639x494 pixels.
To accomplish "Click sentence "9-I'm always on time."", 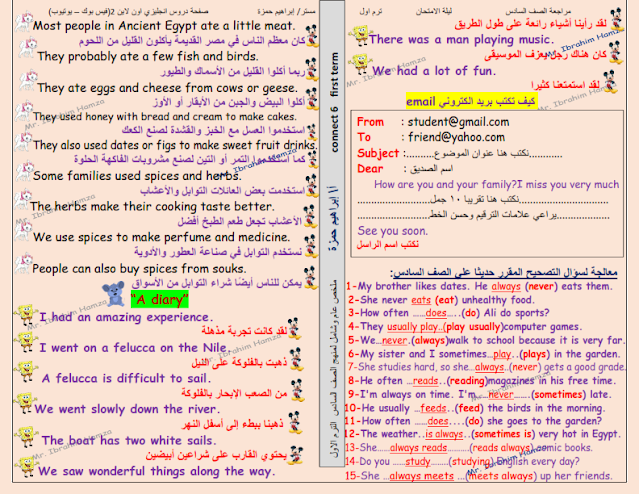I will 478,395.
